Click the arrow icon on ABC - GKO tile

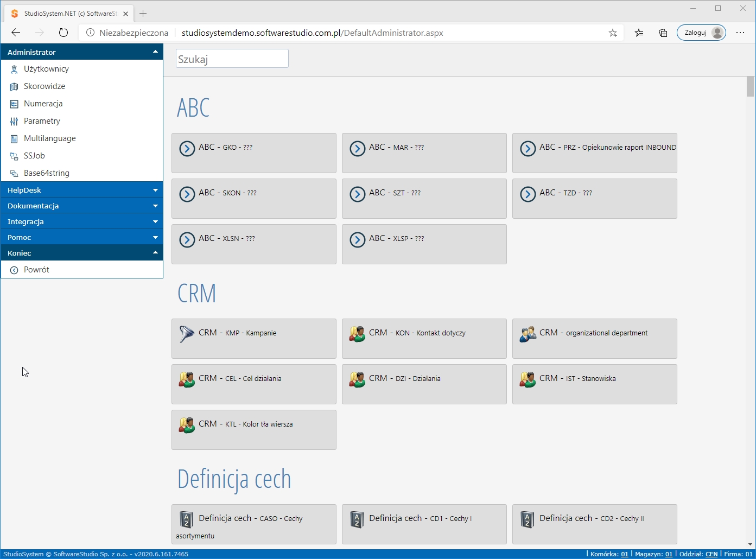[x=187, y=148]
